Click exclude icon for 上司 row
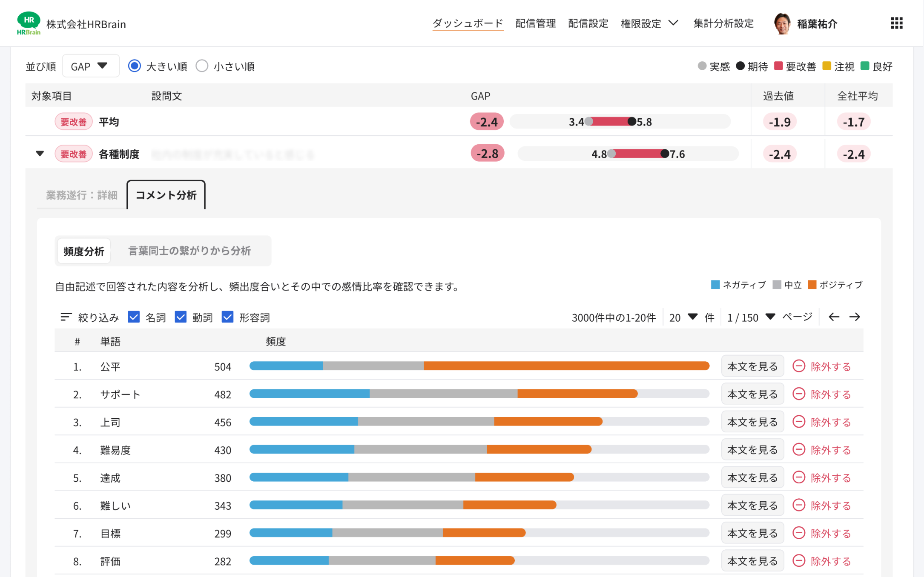This screenshot has width=924, height=577. 799,422
